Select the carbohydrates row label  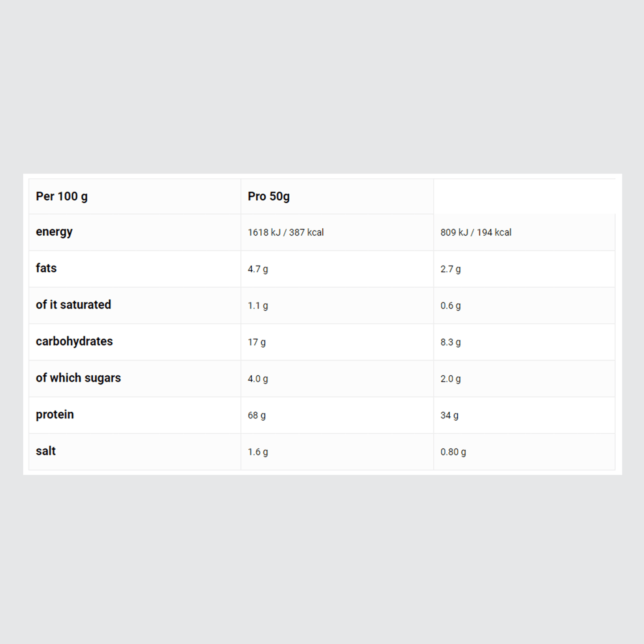click(74, 341)
